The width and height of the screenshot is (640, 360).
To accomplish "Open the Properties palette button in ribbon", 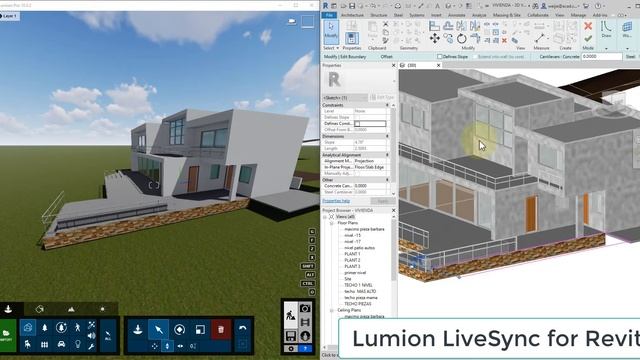I will pos(351,38).
